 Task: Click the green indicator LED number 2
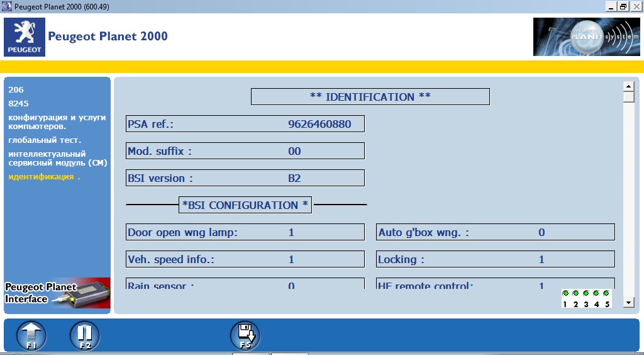[576, 293]
